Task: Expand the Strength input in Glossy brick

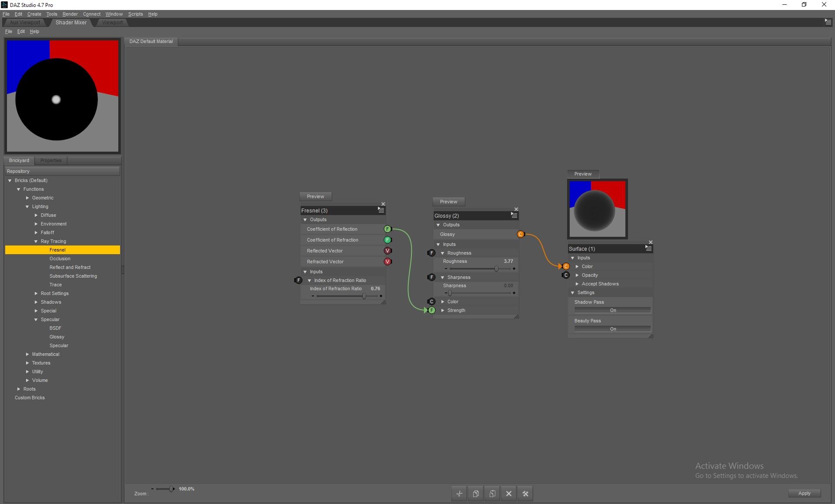Action: point(443,310)
